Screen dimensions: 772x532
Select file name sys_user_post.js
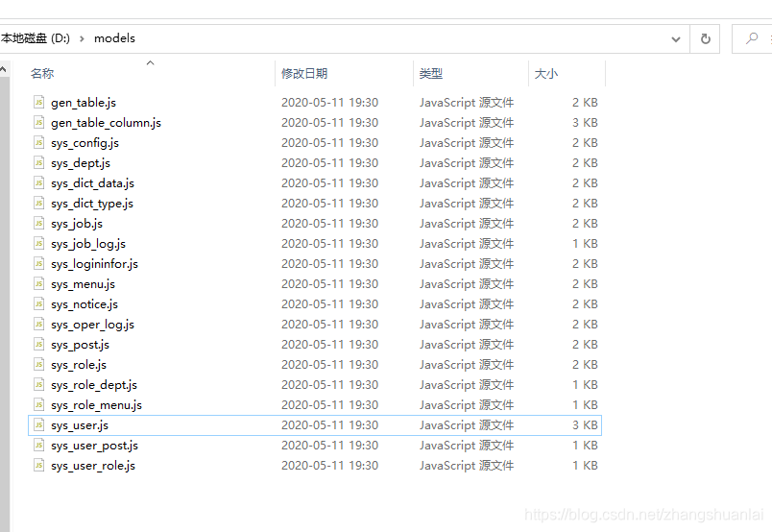[x=94, y=446]
